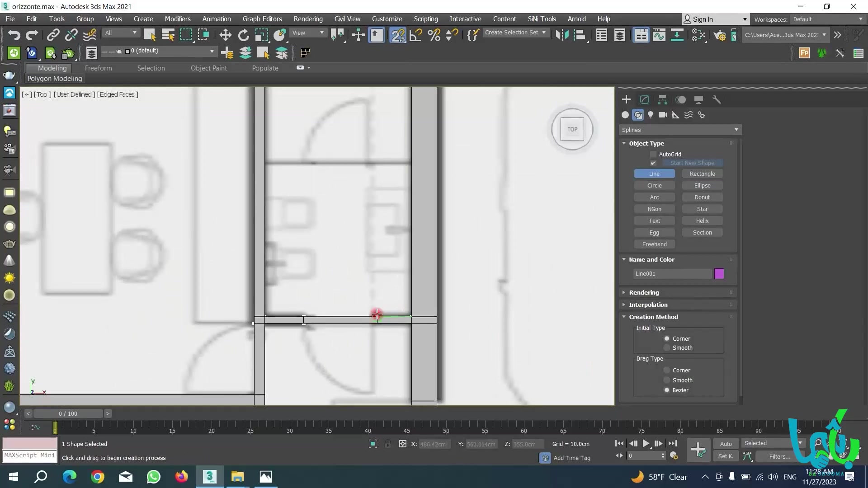Viewport: 868px width, 488px height.
Task: Select the Geometry category icon
Action: [x=625, y=115]
